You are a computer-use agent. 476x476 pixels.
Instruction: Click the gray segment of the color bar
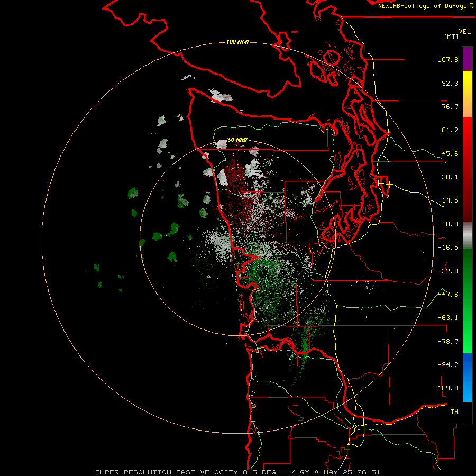[467, 235]
